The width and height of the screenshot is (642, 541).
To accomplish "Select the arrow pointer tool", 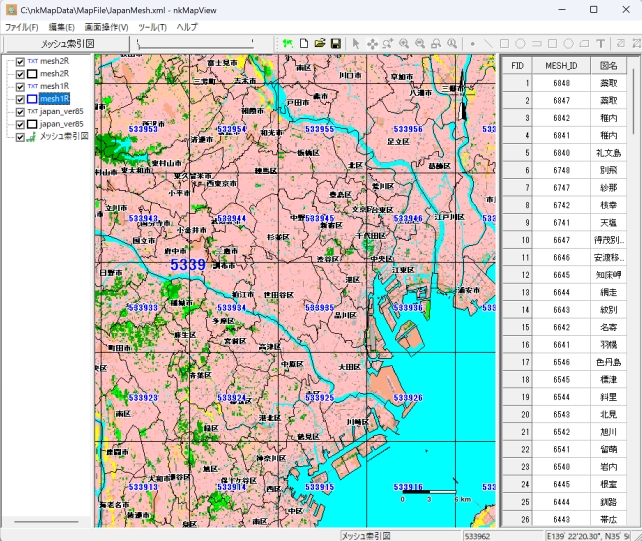I will (x=356, y=44).
